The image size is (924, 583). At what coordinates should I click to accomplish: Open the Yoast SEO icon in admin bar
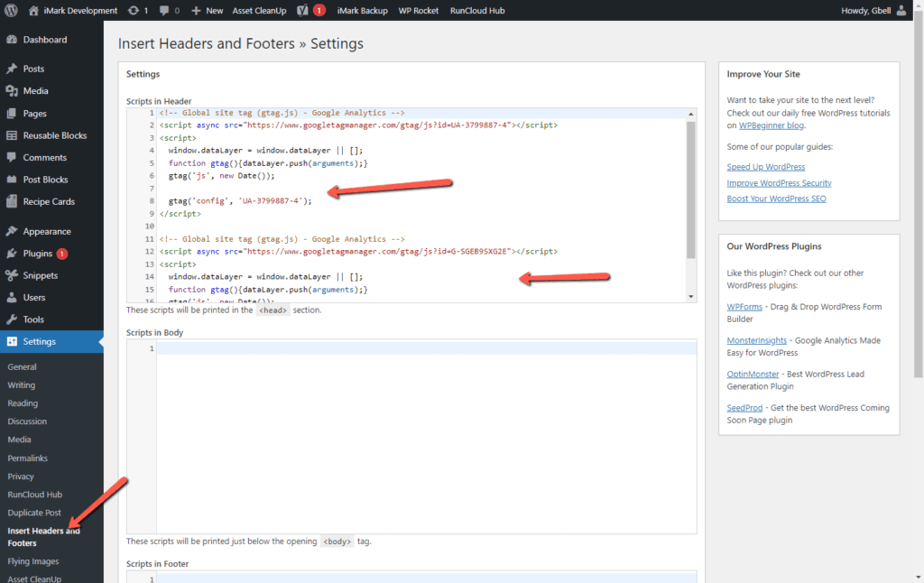click(x=302, y=10)
